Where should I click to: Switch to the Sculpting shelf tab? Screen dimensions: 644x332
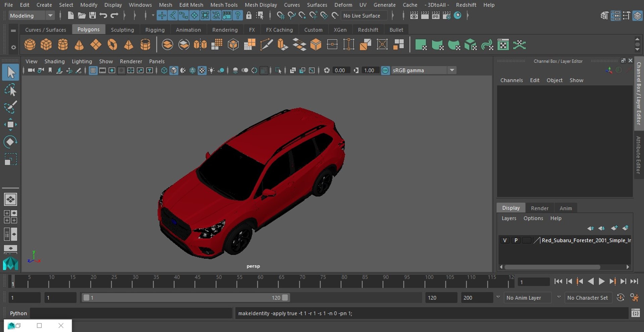(122, 30)
